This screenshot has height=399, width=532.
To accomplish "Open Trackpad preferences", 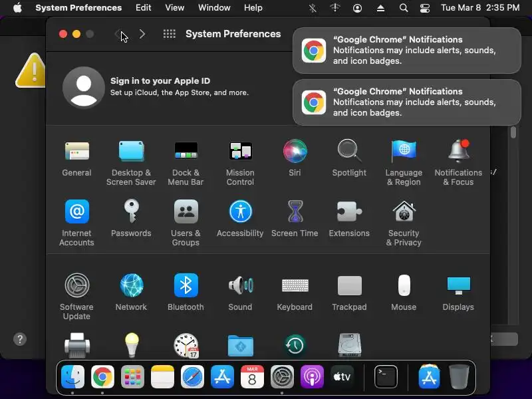I will [x=349, y=292].
